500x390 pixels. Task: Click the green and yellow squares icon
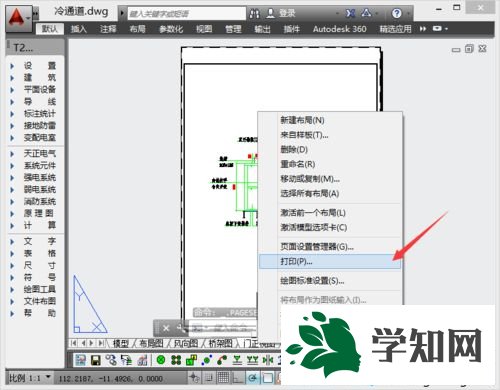pos(191,360)
